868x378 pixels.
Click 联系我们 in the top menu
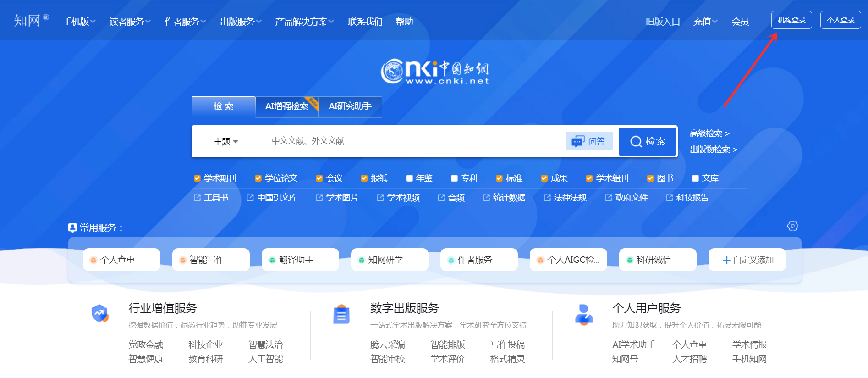pos(365,22)
